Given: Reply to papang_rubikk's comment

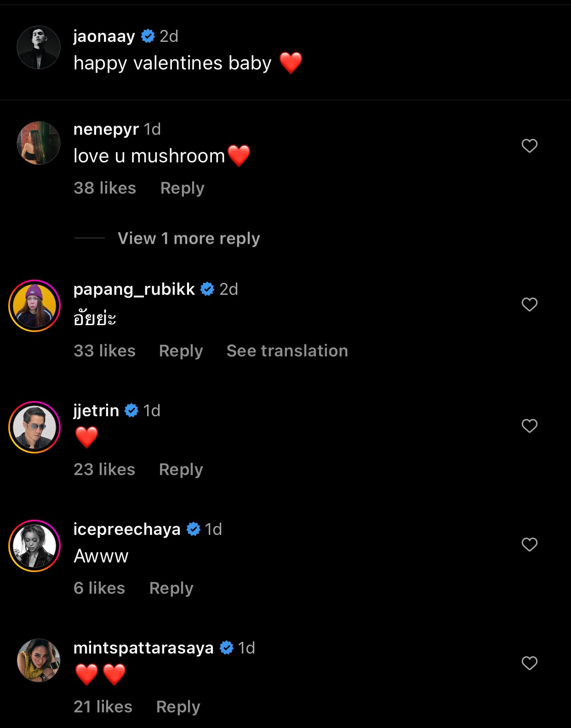Looking at the screenshot, I should (x=181, y=351).
